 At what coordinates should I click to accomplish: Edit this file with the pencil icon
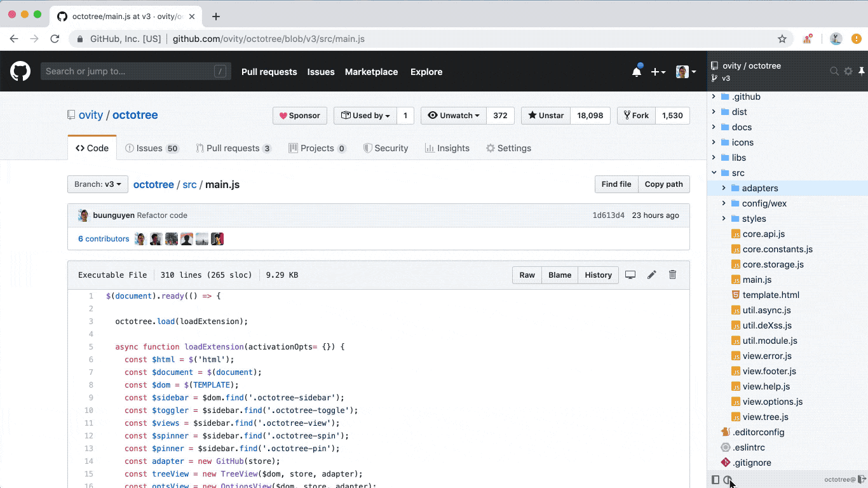tap(651, 275)
